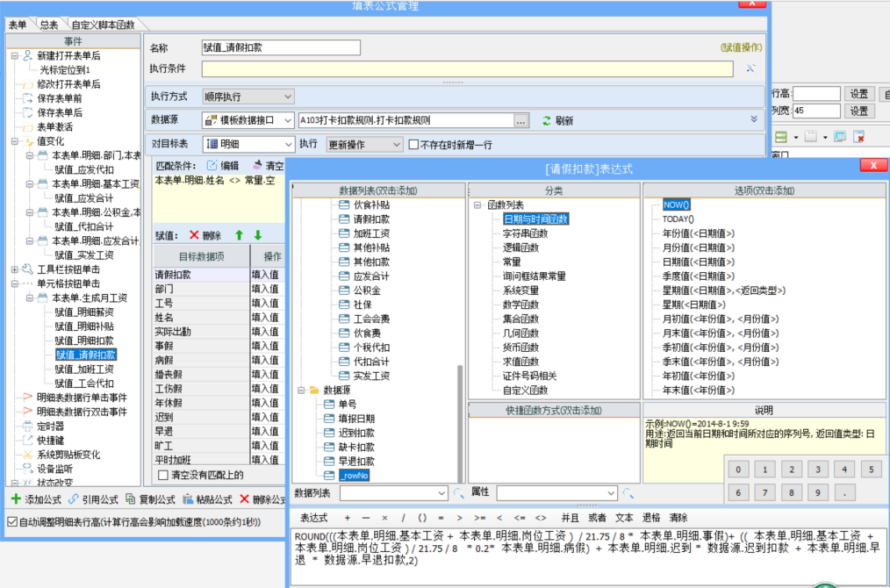The width and height of the screenshot is (890, 588).
Task: Click keypad digit 5
Action: [872, 470]
